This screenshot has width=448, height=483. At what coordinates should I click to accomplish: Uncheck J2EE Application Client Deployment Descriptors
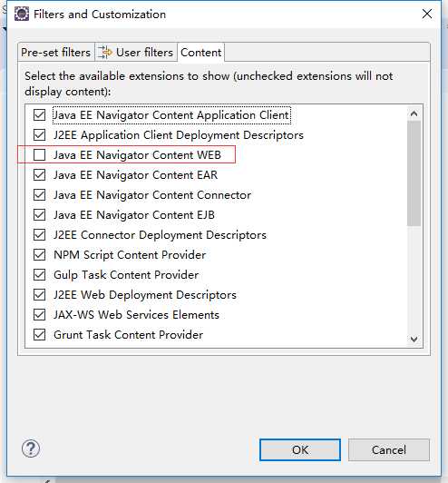click(39, 135)
